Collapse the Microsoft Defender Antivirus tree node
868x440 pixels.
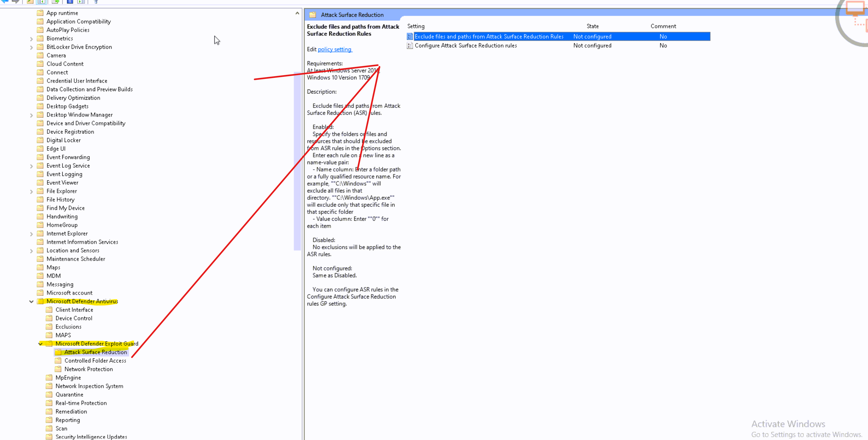pyautogui.click(x=31, y=301)
